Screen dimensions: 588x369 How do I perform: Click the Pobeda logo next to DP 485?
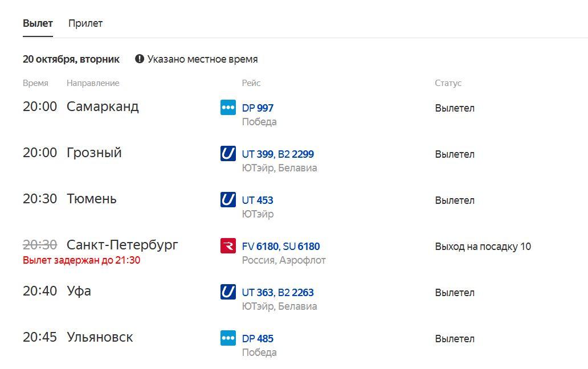[228, 338]
